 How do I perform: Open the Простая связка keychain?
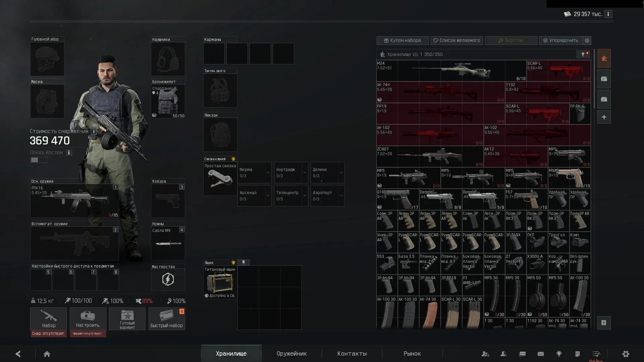(x=220, y=179)
